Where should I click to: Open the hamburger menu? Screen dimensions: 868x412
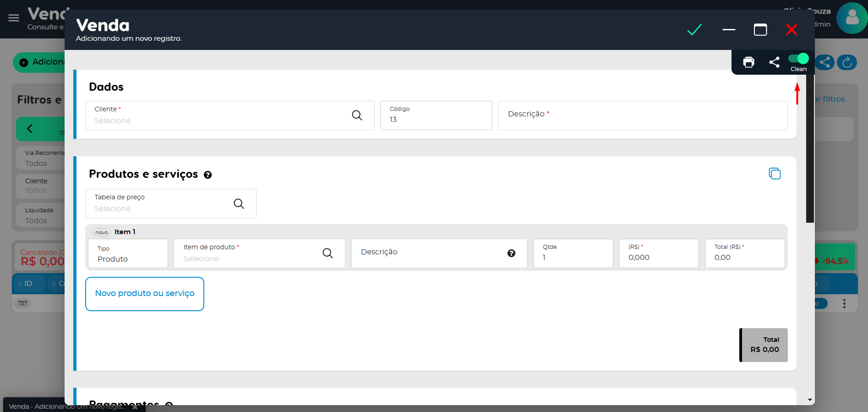pos(14,18)
